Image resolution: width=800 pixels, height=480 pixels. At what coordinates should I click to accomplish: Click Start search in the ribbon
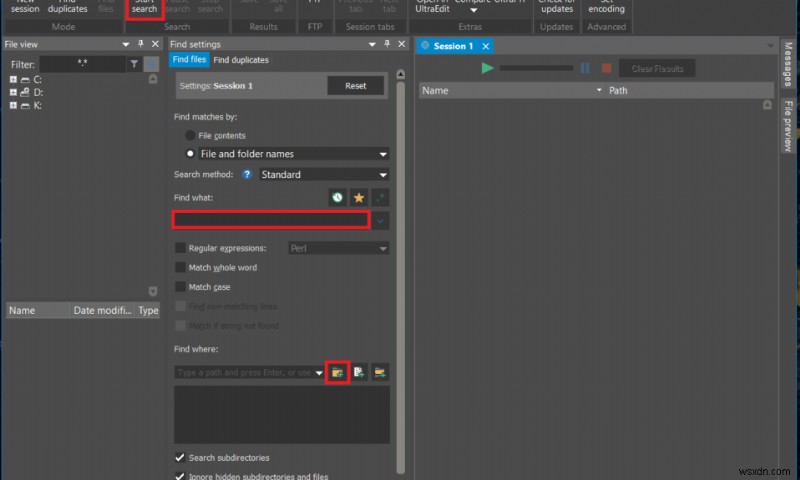[x=144, y=7]
